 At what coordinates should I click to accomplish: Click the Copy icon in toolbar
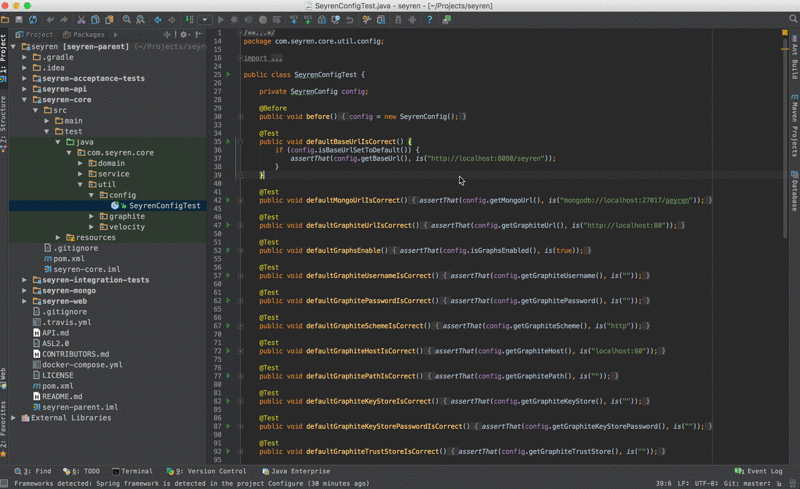pos(95,20)
